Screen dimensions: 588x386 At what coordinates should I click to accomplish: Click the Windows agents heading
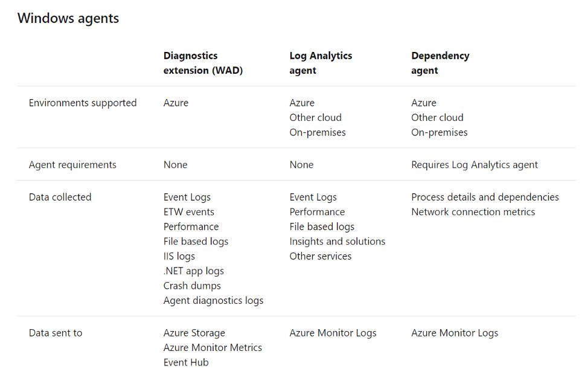68,18
